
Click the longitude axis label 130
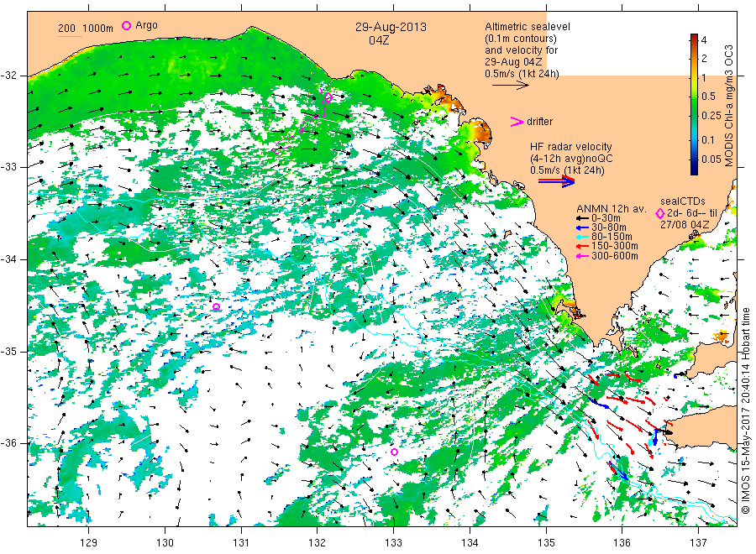[x=165, y=543]
